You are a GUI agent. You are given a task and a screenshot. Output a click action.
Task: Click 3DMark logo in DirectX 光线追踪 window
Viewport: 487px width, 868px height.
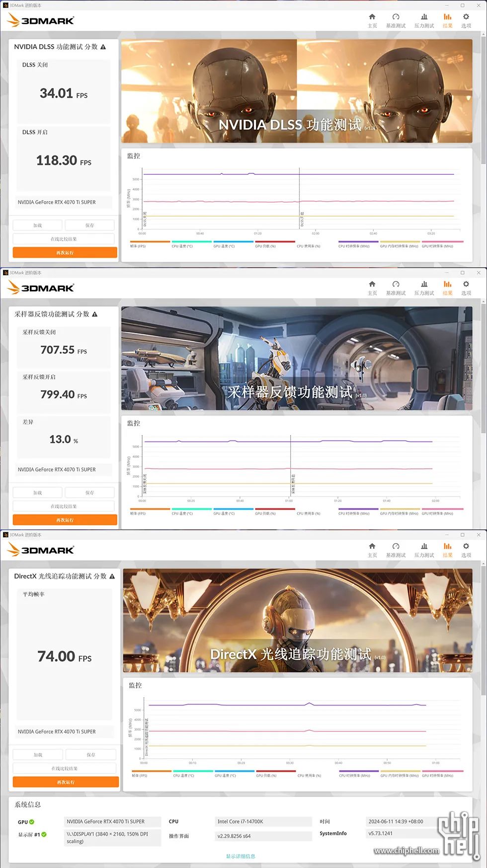[41, 550]
